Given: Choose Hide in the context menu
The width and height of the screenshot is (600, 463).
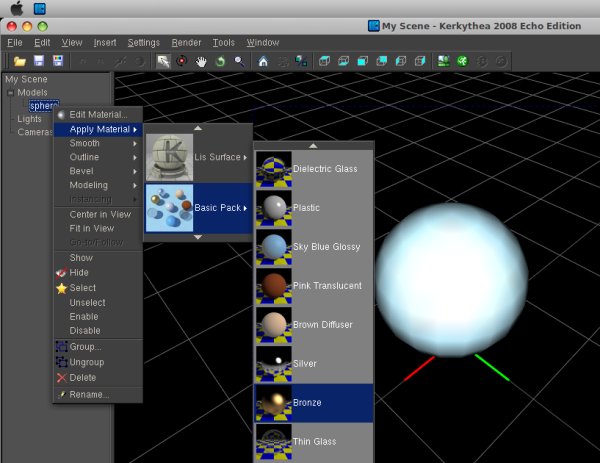Looking at the screenshot, I should 79,273.
